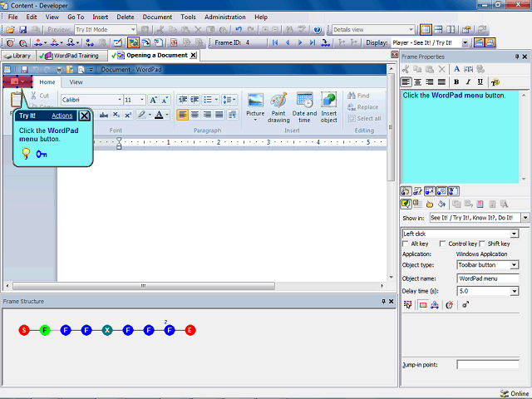Screen dimensions: 532x399
Task: Click the Paint drawing icon in ribbon
Action: tap(278, 107)
